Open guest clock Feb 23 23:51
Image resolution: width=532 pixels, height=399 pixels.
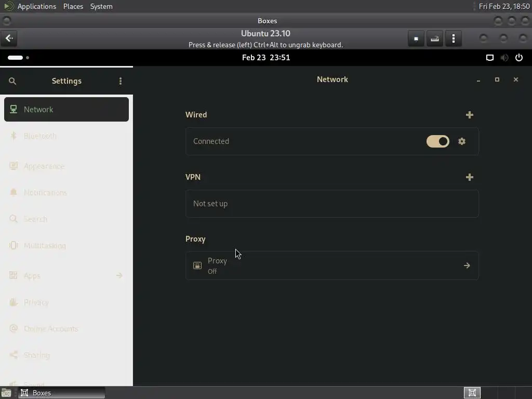266,58
